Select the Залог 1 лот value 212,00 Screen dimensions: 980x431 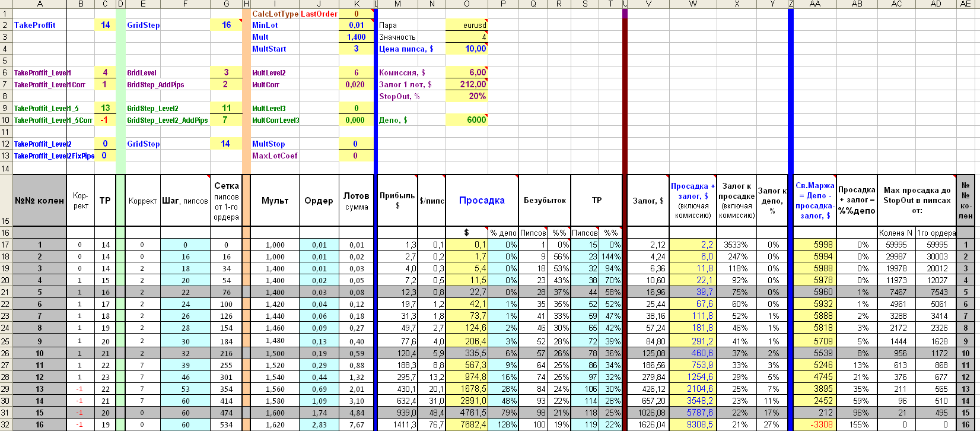467,84
